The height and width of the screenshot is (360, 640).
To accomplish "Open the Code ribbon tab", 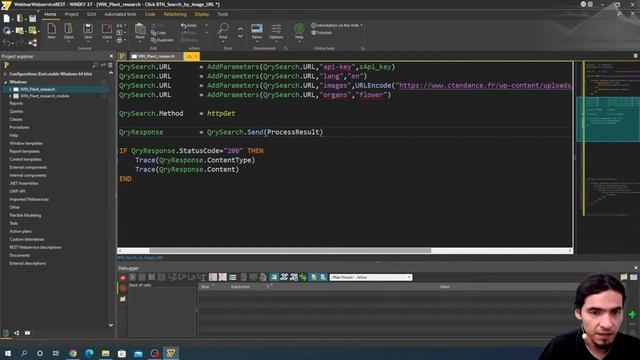I will 150,14.
